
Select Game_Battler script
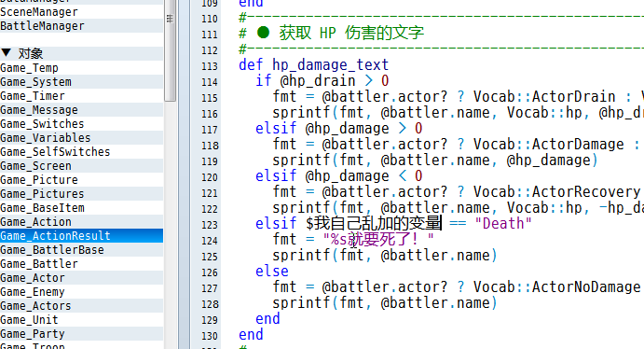click(x=39, y=263)
